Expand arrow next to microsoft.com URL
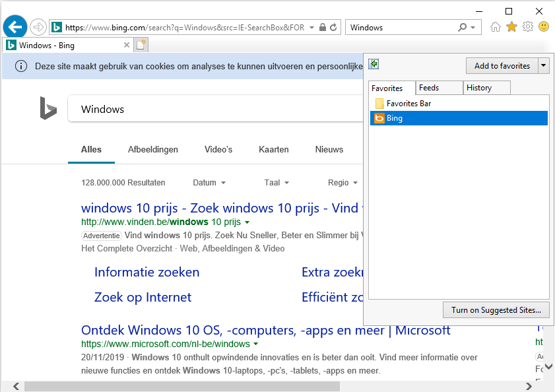555x392 pixels. tap(255, 344)
